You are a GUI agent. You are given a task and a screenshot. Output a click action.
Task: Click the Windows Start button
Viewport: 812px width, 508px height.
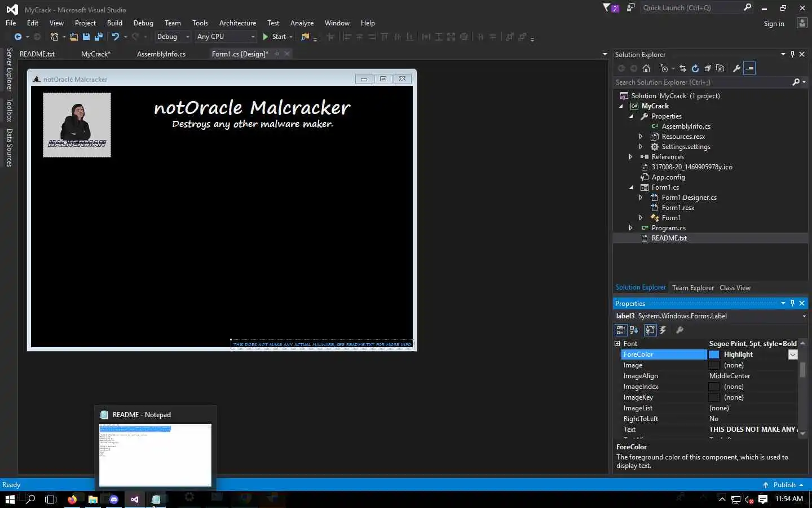pos(10,499)
